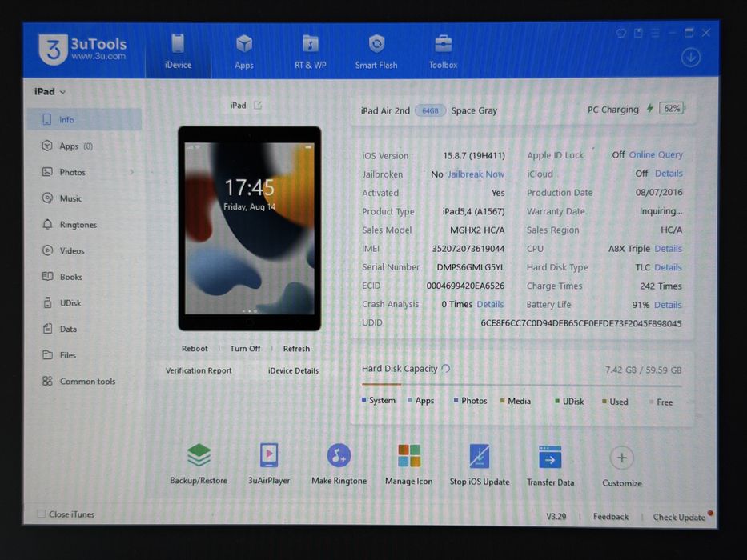Click Check Update
747x560 pixels.
coord(679,517)
